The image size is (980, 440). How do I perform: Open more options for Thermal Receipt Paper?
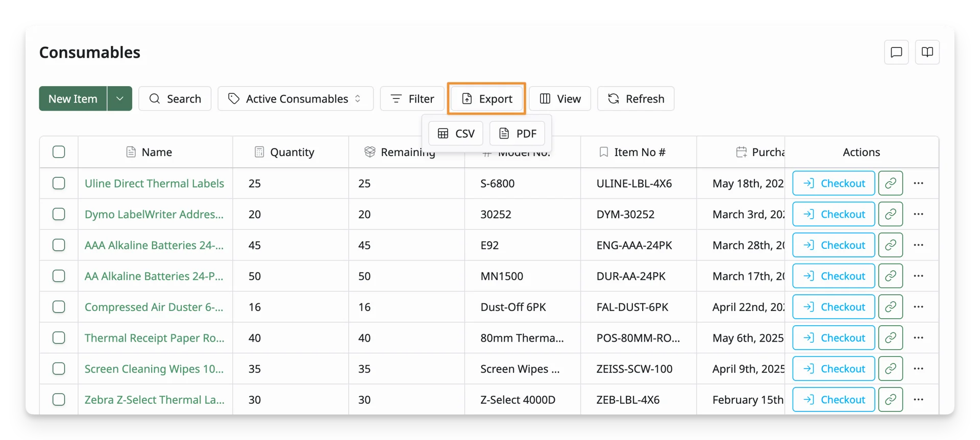click(x=919, y=338)
